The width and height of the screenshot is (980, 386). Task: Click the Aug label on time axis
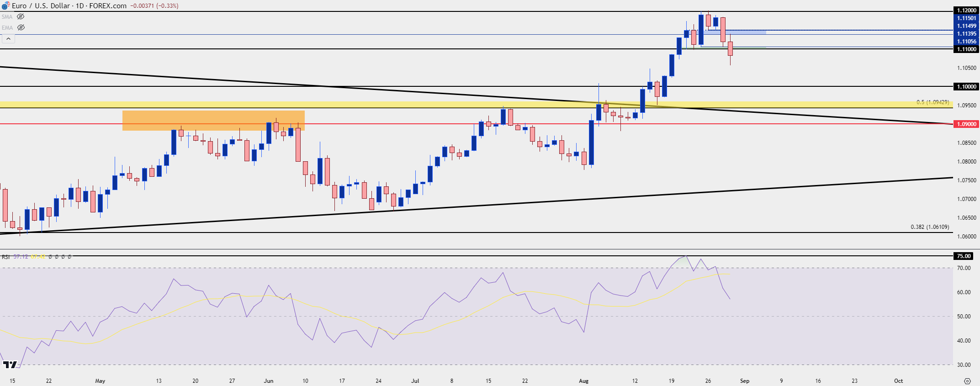point(584,381)
